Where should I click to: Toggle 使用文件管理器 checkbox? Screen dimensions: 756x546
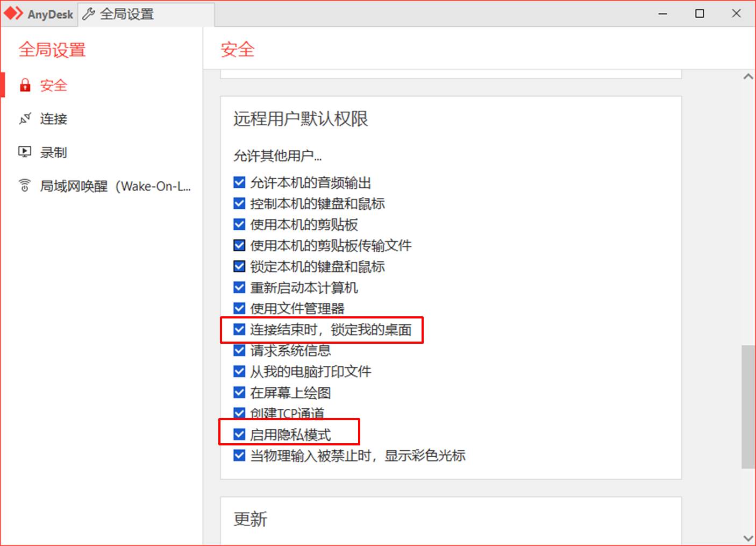[239, 308]
